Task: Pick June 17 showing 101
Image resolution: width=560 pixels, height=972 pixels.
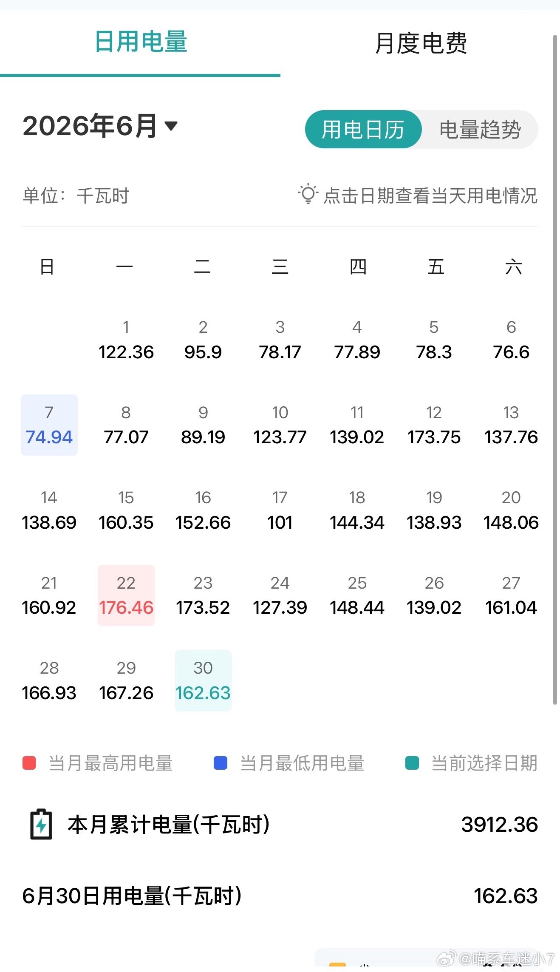Action: (x=280, y=510)
